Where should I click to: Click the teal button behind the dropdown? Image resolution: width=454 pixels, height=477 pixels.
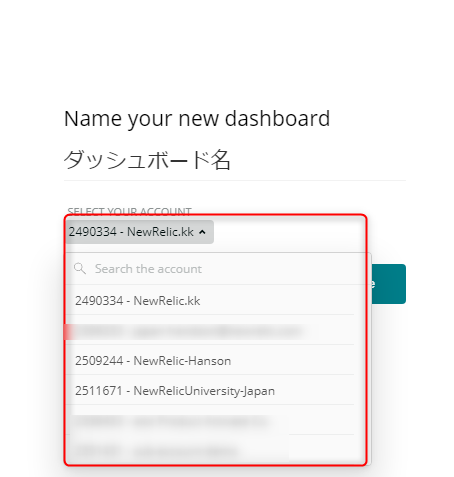[x=389, y=284]
